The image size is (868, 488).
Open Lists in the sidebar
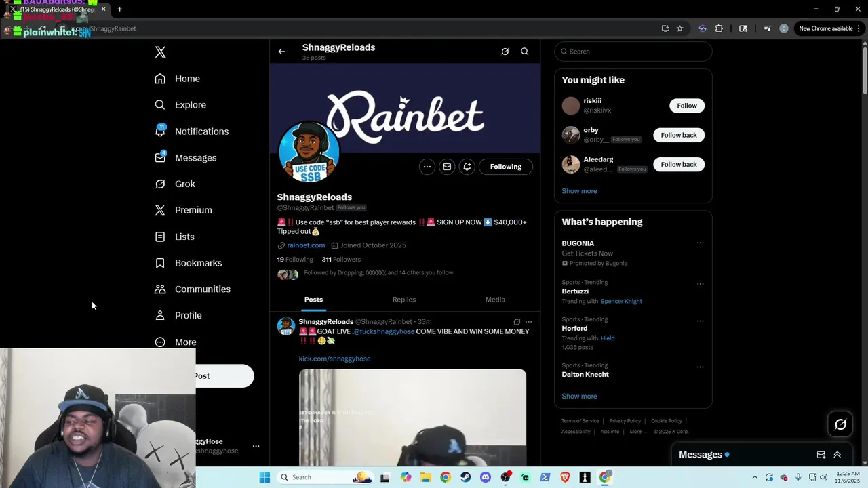coord(175,237)
